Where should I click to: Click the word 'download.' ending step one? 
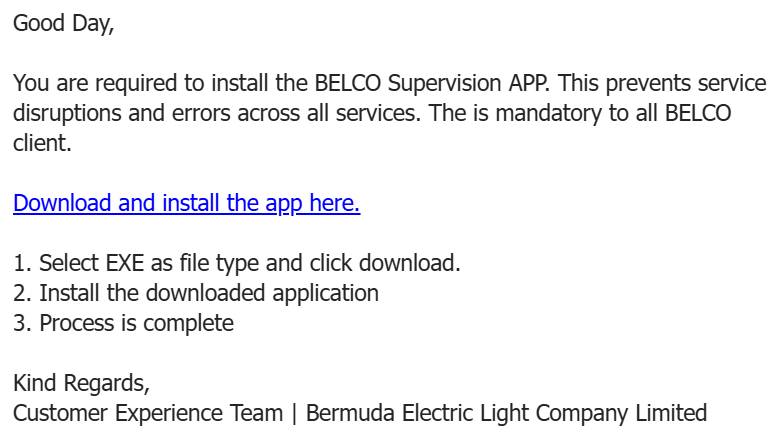click(410, 263)
